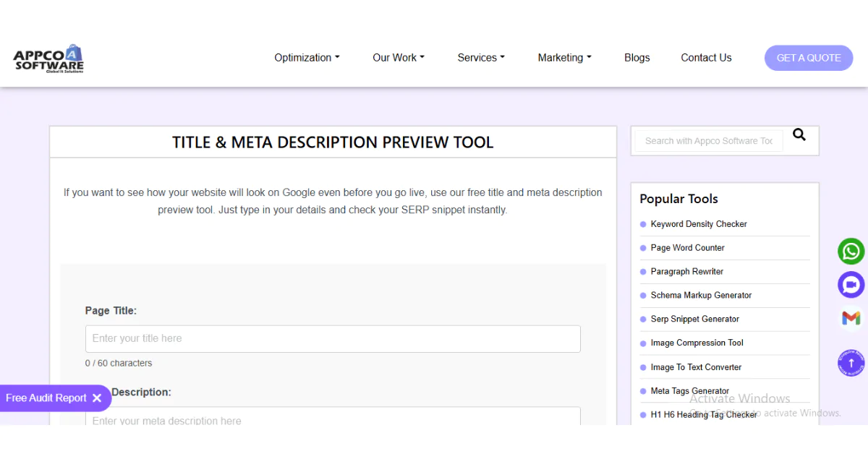Viewport: 868px width, 454px height.
Task: Click the messenger chat bubble icon
Action: [x=851, y=284]
